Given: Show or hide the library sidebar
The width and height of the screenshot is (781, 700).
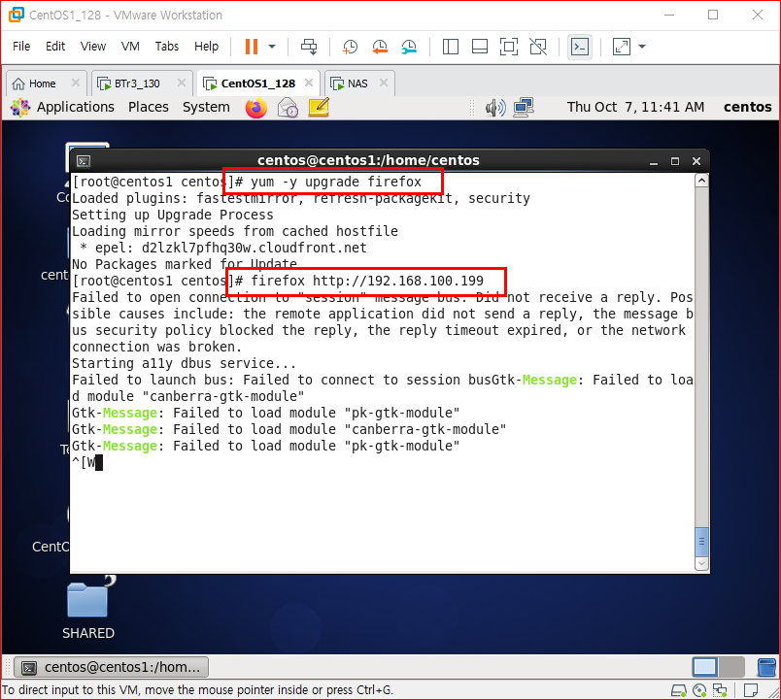Looking at the screenshot, I should 451,47.
